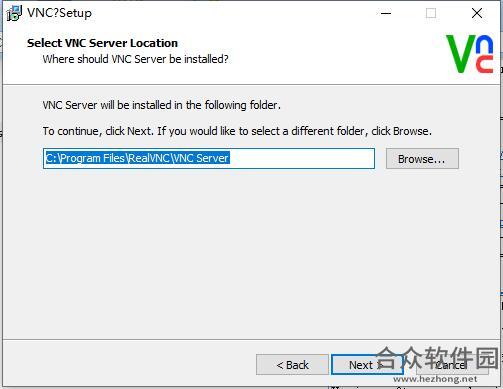Go to the previous step with Back
Image resolution: width=503 pixels, height=389 pixels.
click(292, 365)
